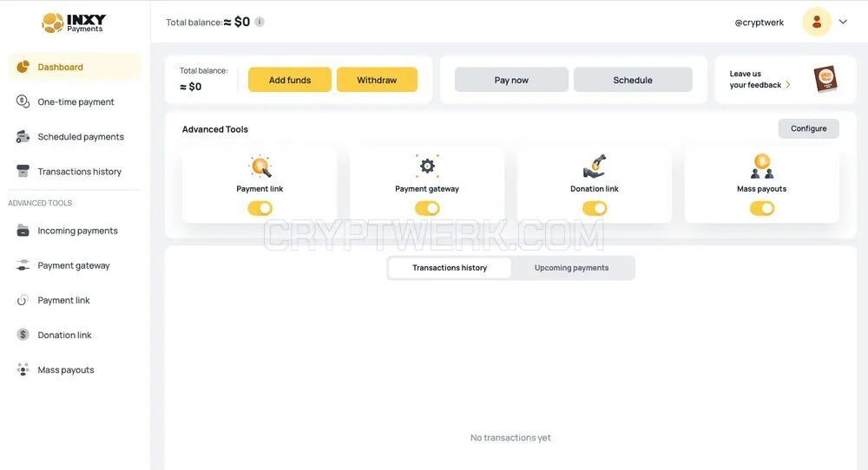Click the Configure button
Screen dimensions: 868x470
[809, 128]
